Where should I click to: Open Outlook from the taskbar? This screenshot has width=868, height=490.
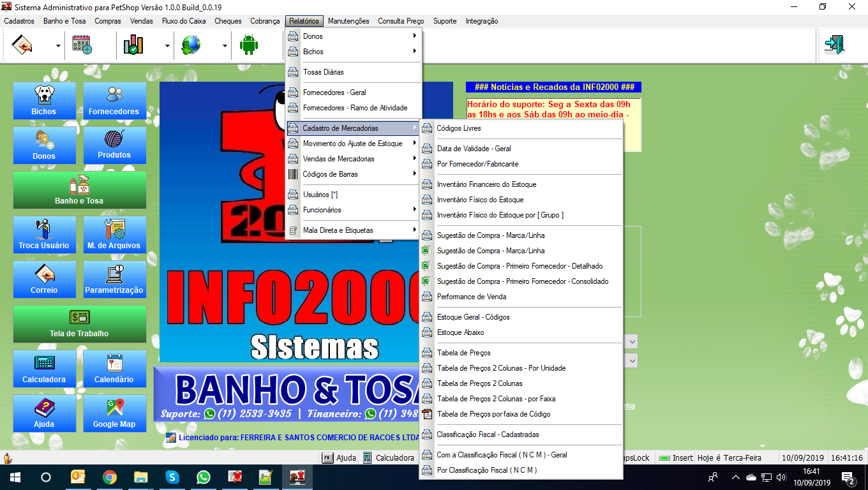(79, 477)
